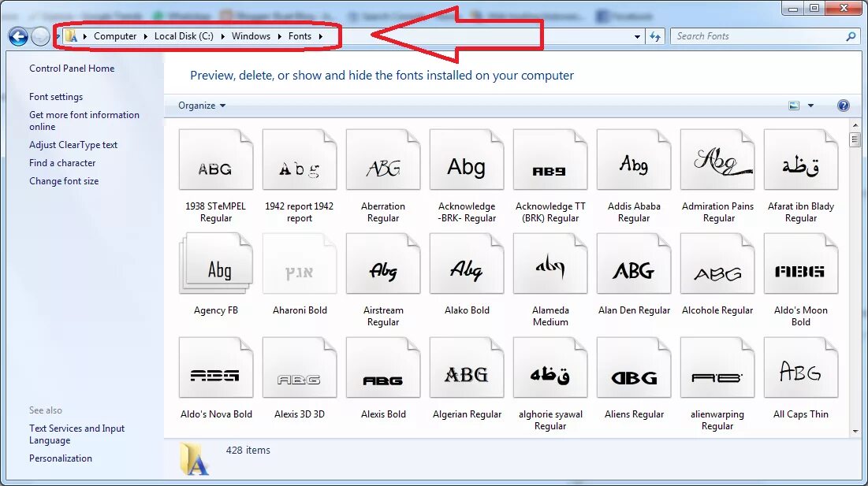The width and height of the screenshot is (868, 486).
Task: Go to Local Disk (C:) in breadcrumb
Action: [184, 36]
